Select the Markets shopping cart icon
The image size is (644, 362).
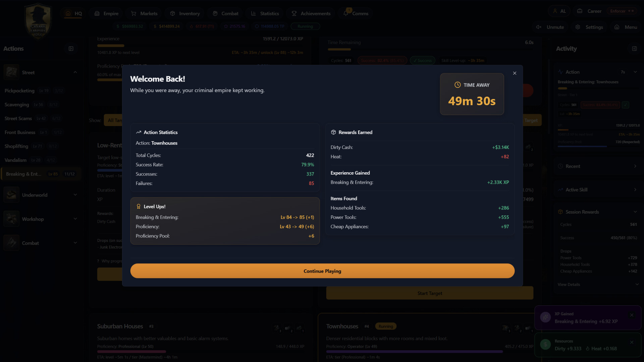[x=134, y=13]
